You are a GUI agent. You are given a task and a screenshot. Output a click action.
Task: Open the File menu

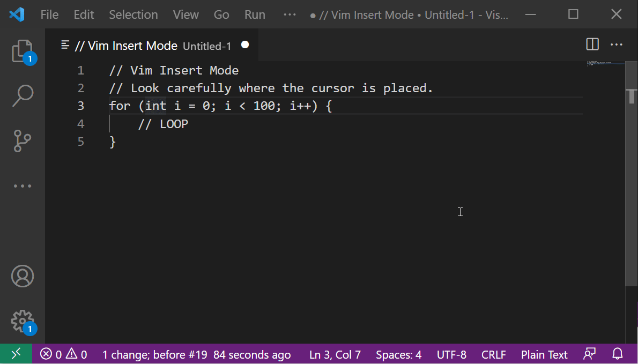pyautogui.click(x=50, y=14)
